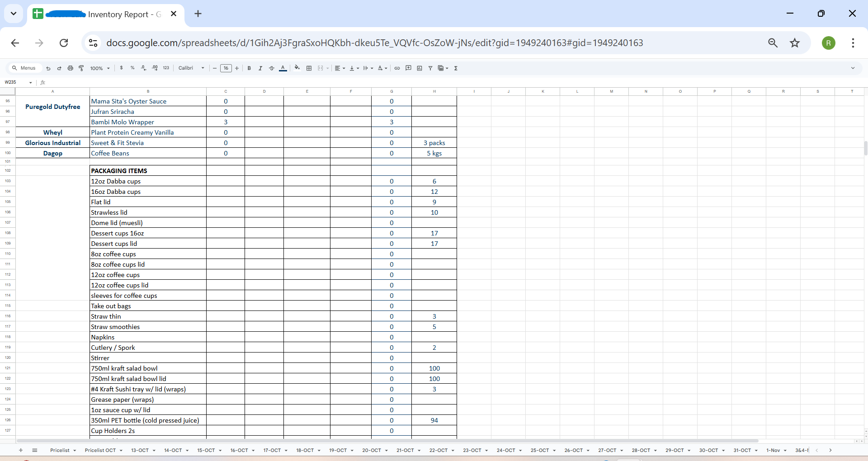Image resolution: width=868 pixels, height=461 pixels.
Task: Decrease font size with the minus button
Action: (215, 68)
